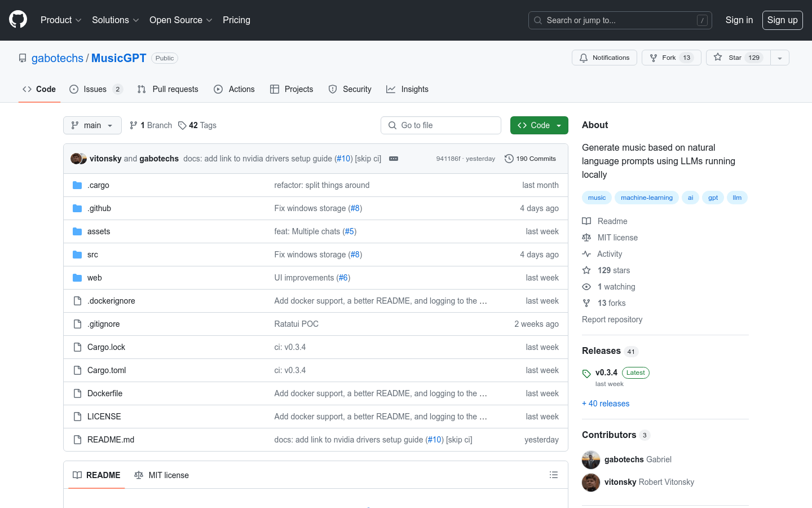Click the star icon in Star button

pyautogui.click(x=718, y=57)
